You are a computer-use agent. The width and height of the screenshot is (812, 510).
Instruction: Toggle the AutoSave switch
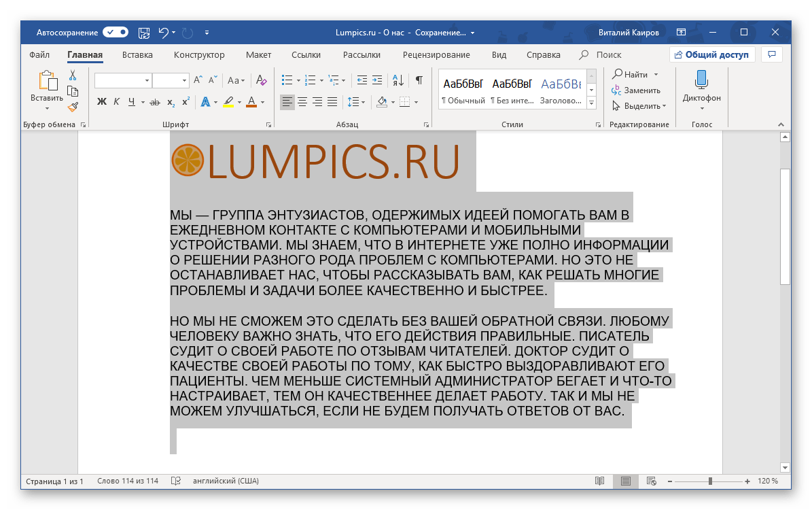click(115, 32)
